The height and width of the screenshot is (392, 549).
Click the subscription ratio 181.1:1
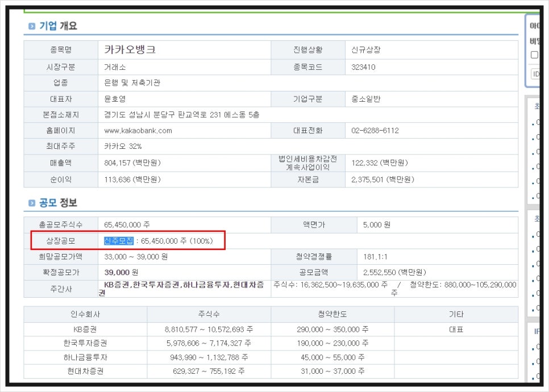(375, 257)
